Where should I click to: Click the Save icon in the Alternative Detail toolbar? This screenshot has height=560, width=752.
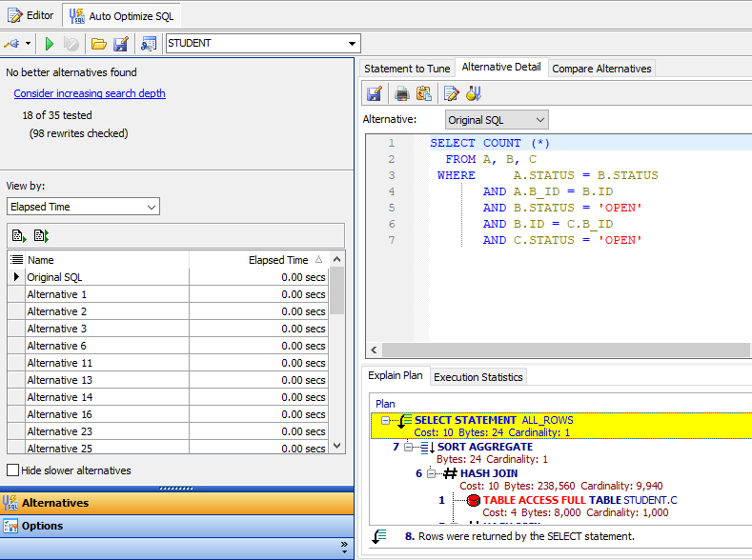374,93
